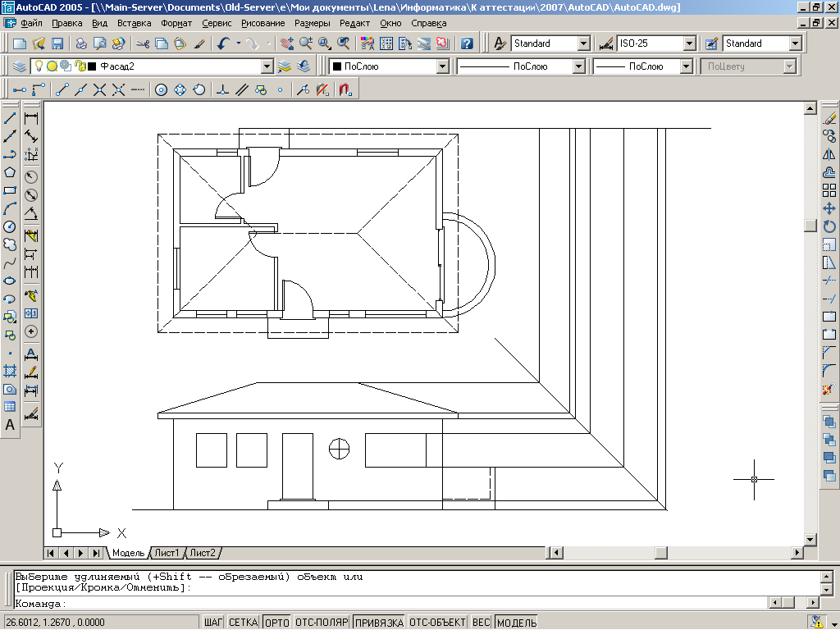Open the ПоСлою lineweight dropdown
The height and width of the screenshot is (630, 840).
click(687, 66)
